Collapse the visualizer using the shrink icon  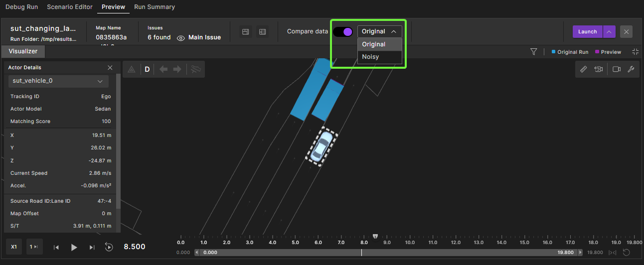point(635,52)
